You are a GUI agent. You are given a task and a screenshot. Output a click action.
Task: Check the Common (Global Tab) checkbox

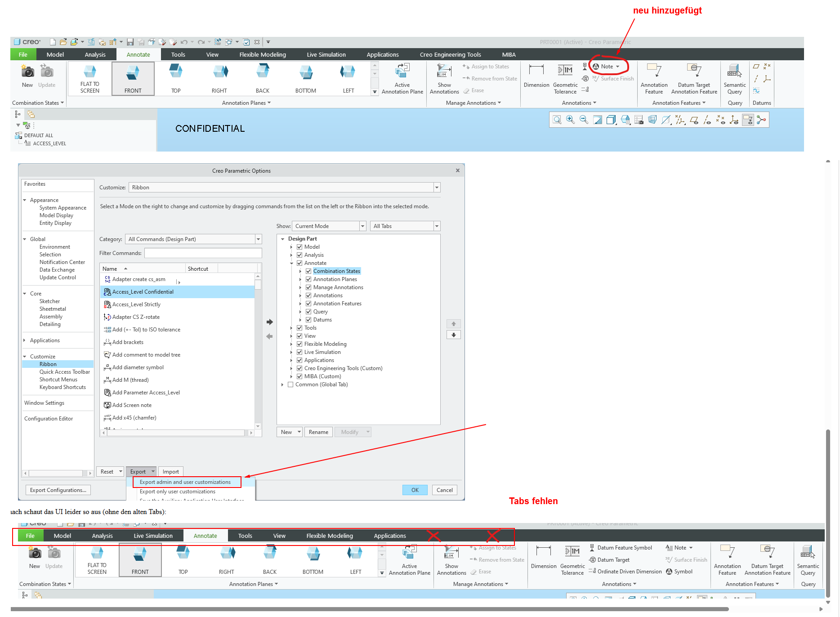290,385
